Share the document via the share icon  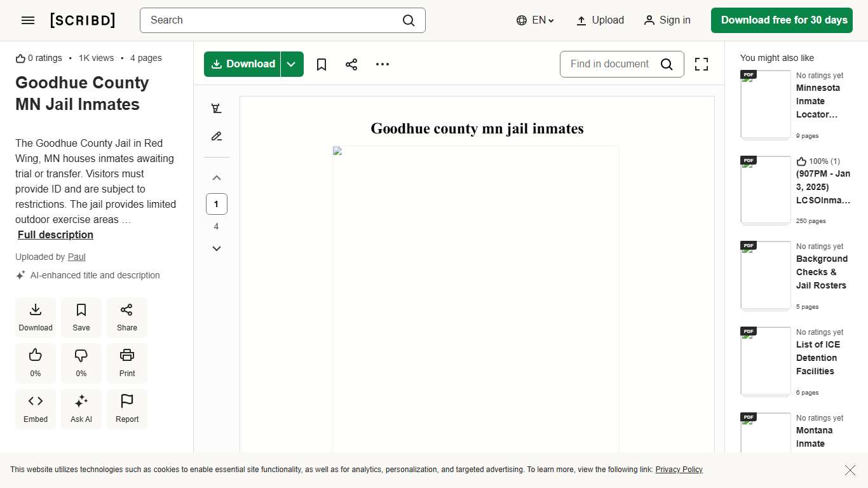tap(351, 64)
